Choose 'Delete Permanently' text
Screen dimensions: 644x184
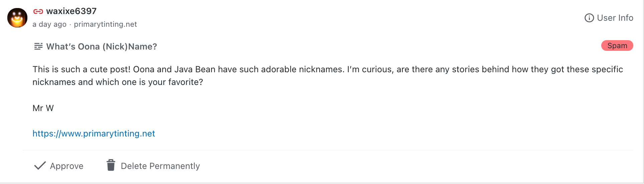pyautogui.click(x=160, y=166)
